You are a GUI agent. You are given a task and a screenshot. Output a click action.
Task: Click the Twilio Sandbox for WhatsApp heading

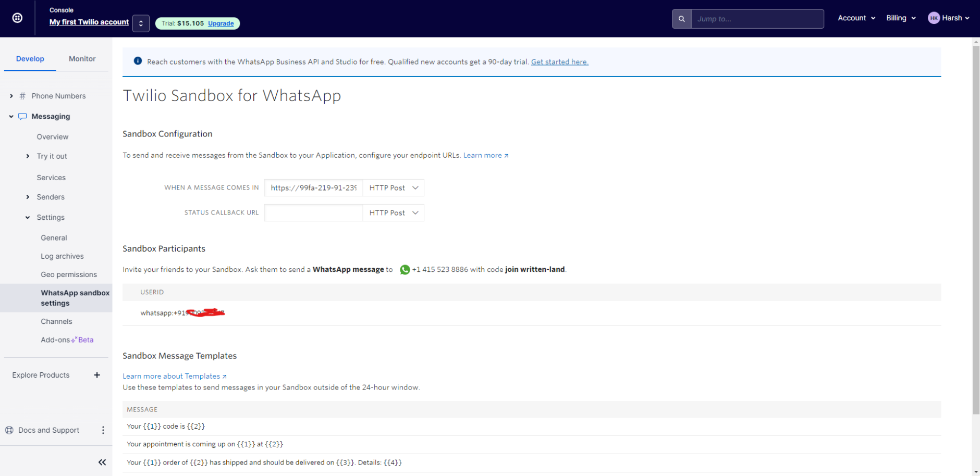[232, 96]
